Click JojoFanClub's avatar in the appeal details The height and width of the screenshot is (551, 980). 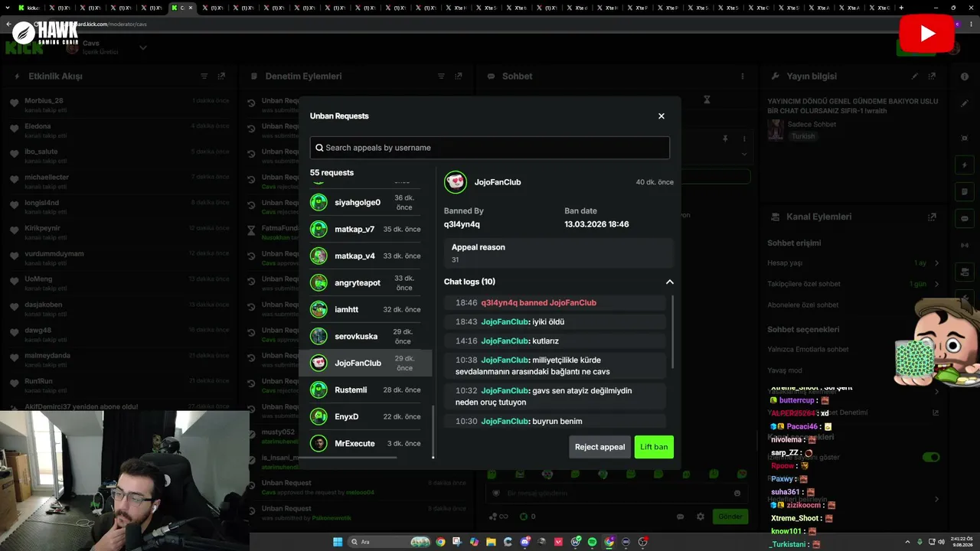point(456,182)
